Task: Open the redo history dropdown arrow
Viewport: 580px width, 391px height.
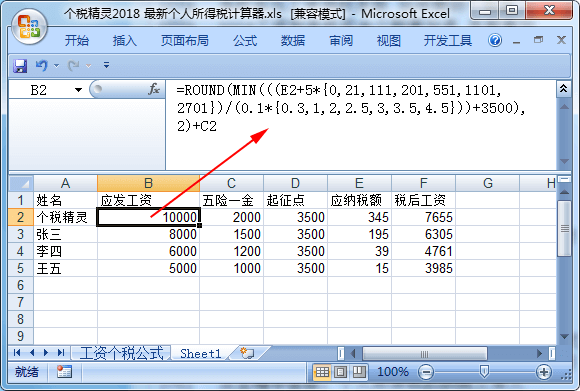Action: coord(89,66)
